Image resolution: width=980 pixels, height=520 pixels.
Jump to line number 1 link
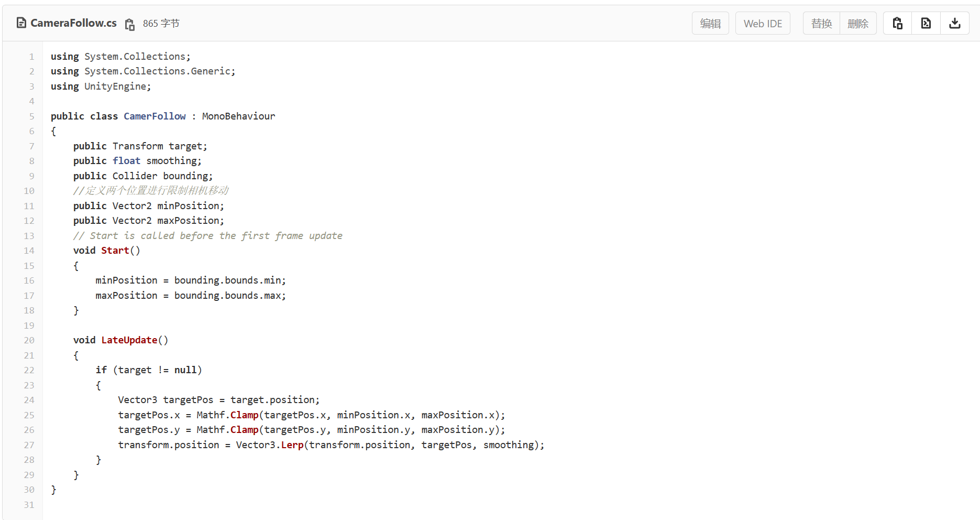[31, 57]
